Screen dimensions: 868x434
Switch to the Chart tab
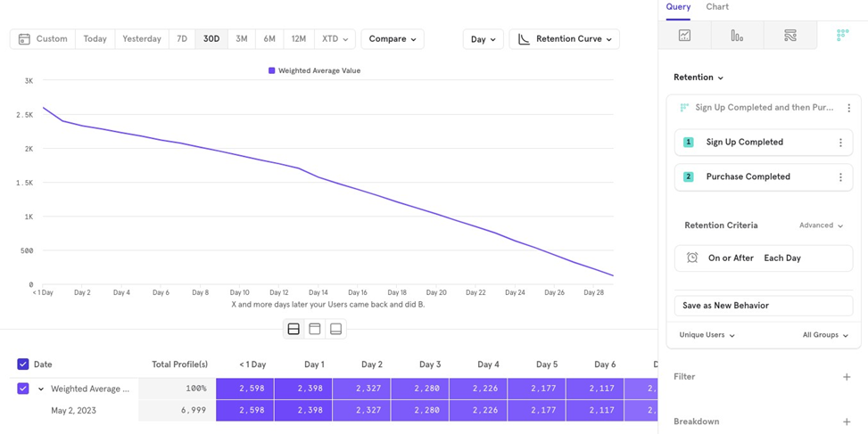point(717,7)
